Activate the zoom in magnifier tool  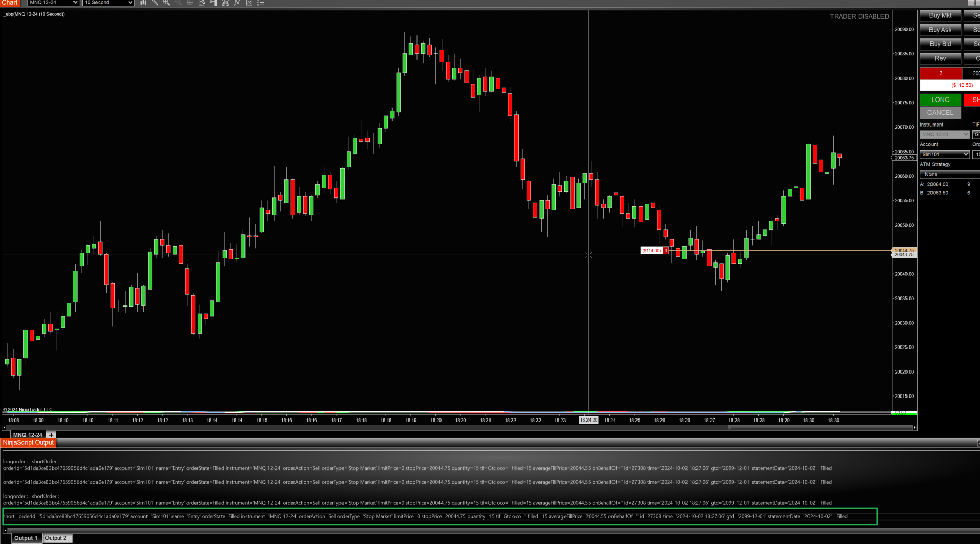[x=166, y=3]
